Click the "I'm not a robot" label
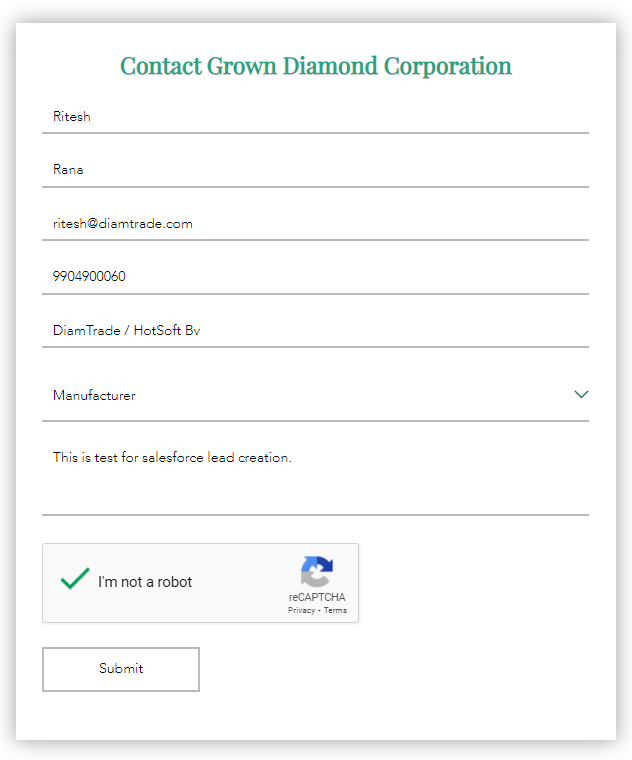This screenshot has height=760, width=632. tap(145, 582)
